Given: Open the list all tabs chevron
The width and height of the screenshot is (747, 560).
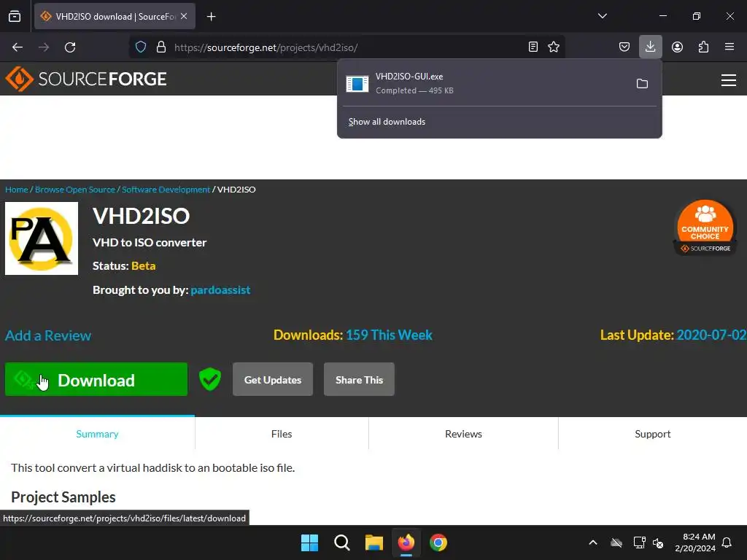Looking at the screenshot, I should click(602, 16).
